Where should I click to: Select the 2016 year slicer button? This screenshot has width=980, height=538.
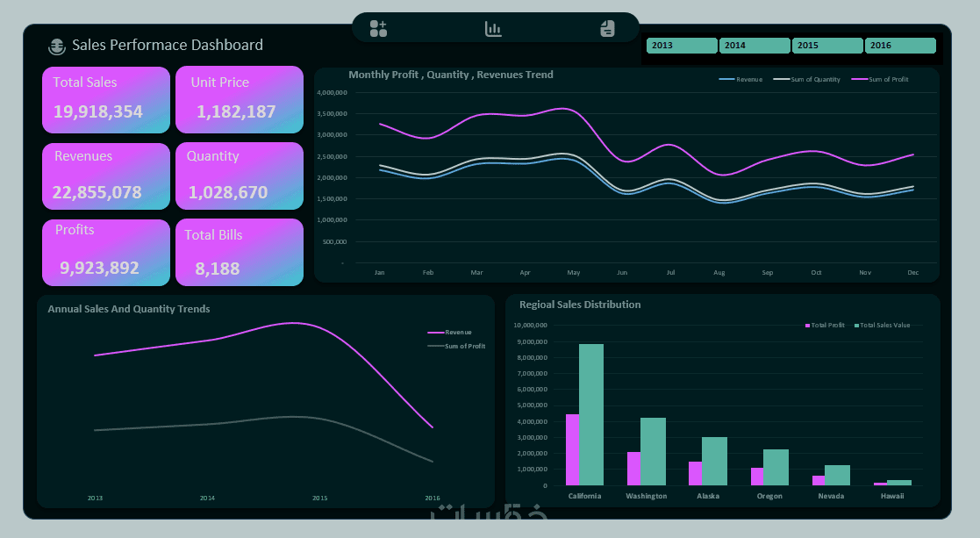900,46
